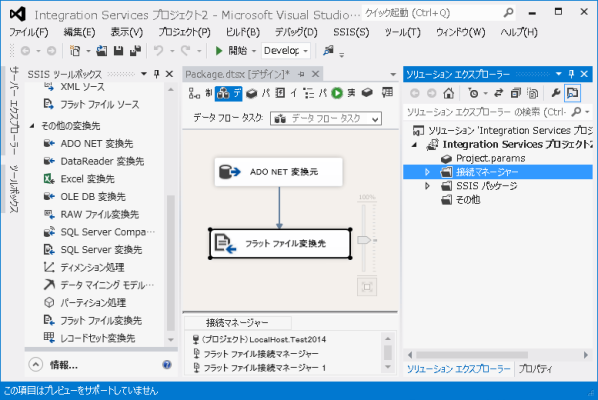The image size is (598, 400).
Task: Expand the toolbox 情報 section
Action: (x=35, y=365)
